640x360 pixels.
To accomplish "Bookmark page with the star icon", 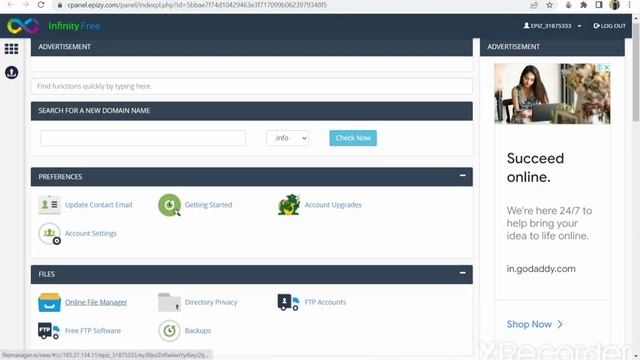I will coord(549,5).
